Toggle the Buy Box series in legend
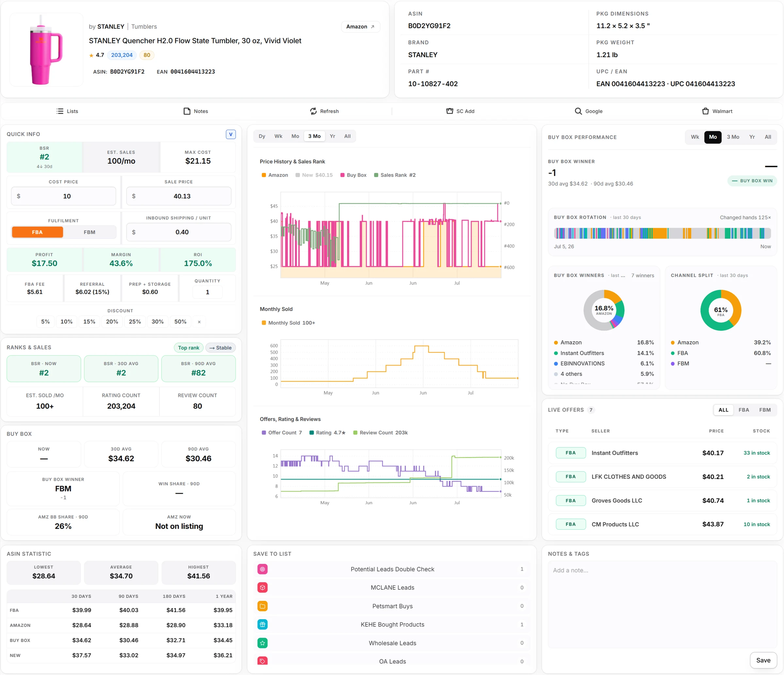The width and height of the screenshot is (784, 675). (353, 175)
